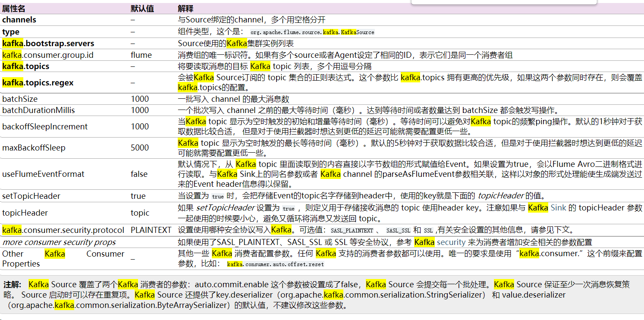Select the maxBackoffSleep default value 5000
This screenshot has height=320, width=644.
[140, 147]
